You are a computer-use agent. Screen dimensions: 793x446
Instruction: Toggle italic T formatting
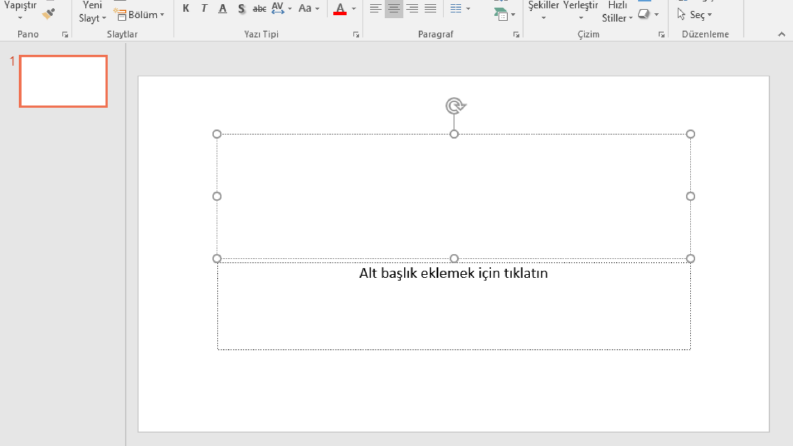click(x=204, y=9)
